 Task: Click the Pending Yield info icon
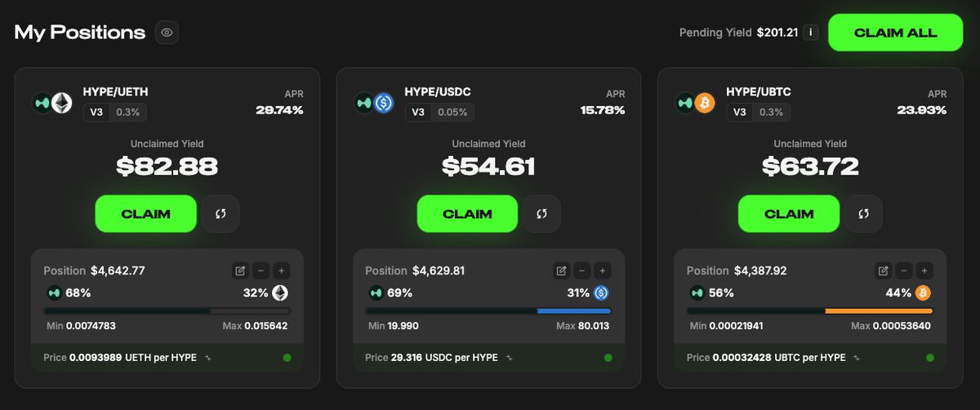coord(810,33)
